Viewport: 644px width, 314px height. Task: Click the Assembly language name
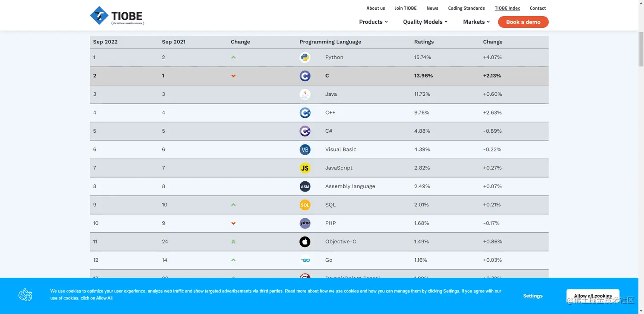[x=350, y=186]
